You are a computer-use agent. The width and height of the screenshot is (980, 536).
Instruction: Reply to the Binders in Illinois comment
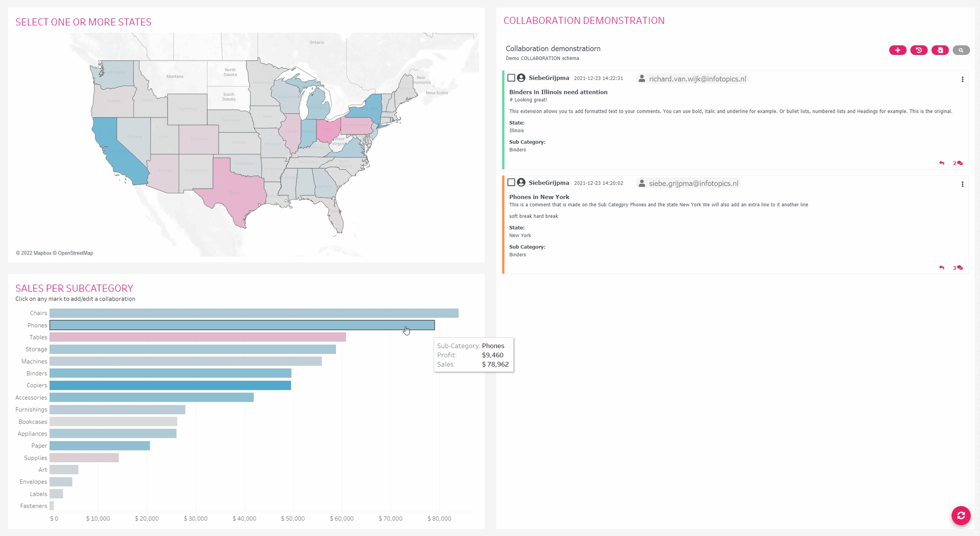pos(942,163)
